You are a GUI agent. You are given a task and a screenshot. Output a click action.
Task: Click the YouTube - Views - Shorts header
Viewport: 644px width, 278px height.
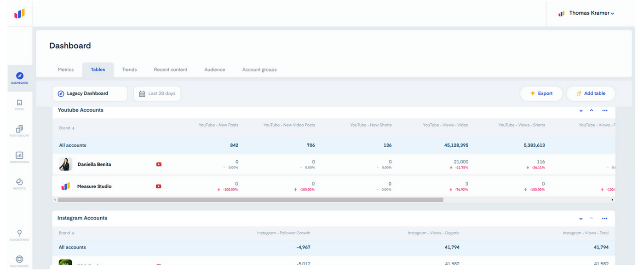tap(522, 125)
